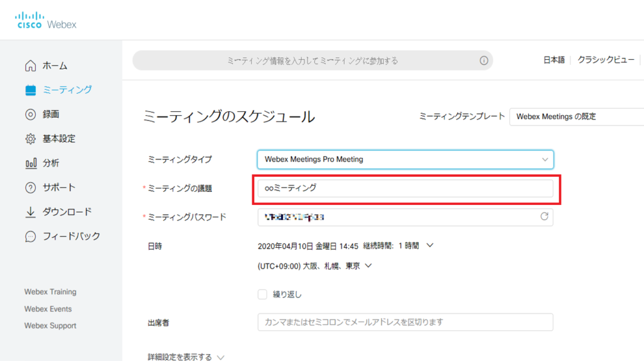Viewport: 644px width, 361px height.
Task: Switch language via 日本語 link
Action: (x=554, y=60)
